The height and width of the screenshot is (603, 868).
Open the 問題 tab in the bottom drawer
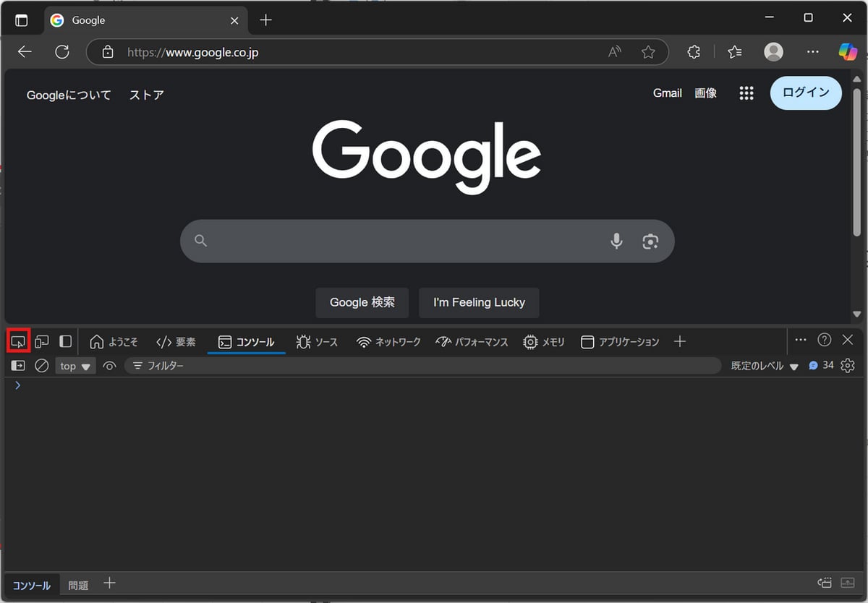[x=78, y=585]
